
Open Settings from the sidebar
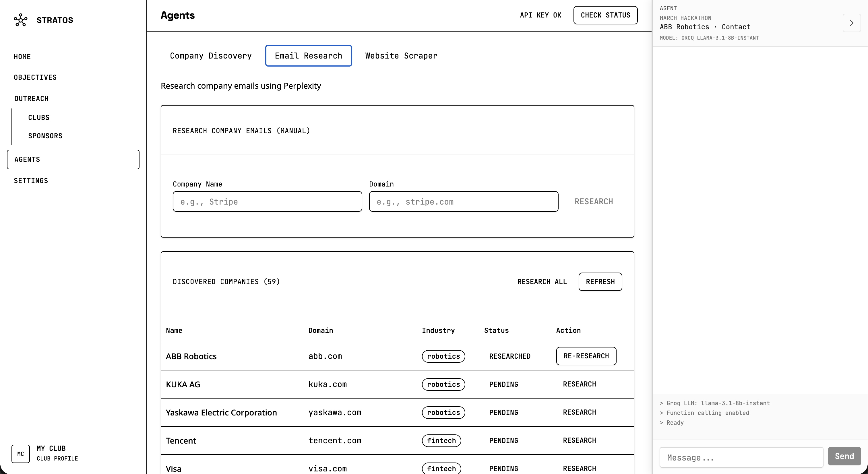tap(31, 181)
